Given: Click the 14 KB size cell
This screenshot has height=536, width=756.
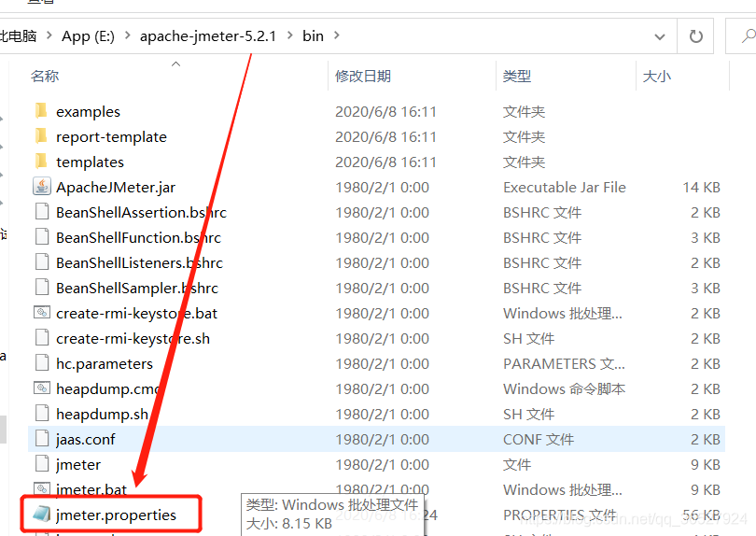Looking at the screenshot, I should (x=702, y=187).
